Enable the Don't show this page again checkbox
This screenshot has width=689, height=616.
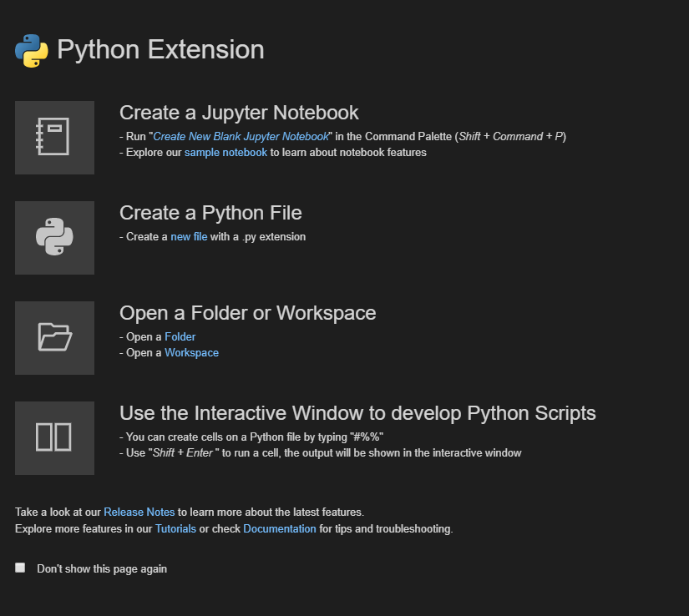20,567
